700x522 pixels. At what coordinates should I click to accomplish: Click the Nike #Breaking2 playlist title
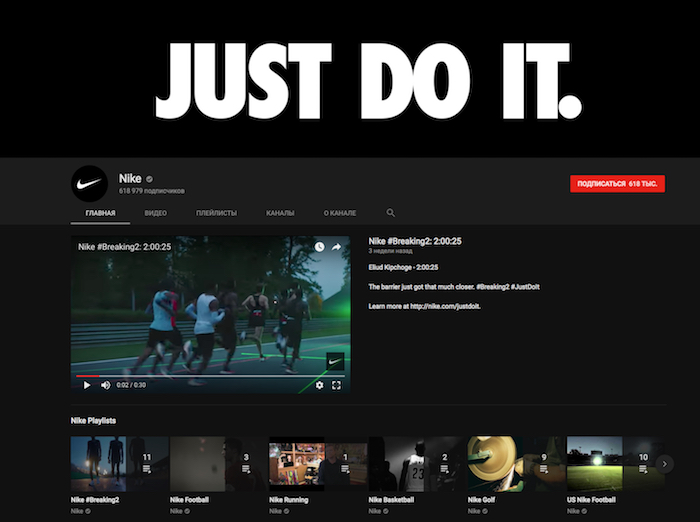(95, 500)
